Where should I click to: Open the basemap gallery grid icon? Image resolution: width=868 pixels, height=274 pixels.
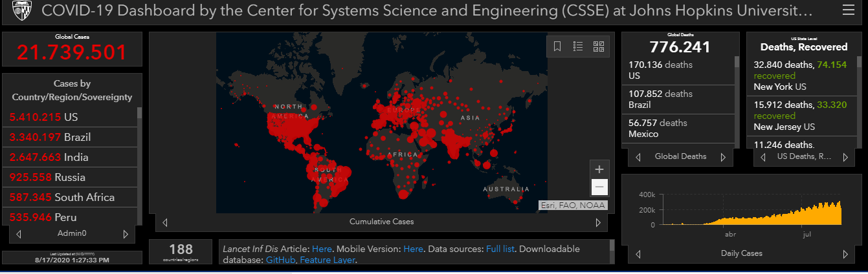coord(599,46)
